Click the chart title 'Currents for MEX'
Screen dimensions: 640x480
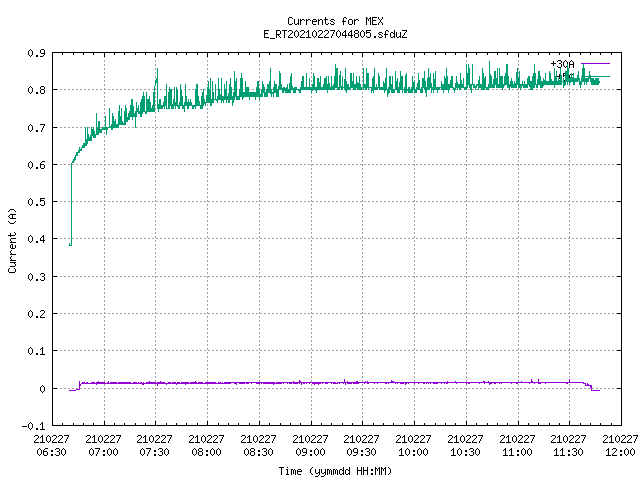[x=335, y=21]
